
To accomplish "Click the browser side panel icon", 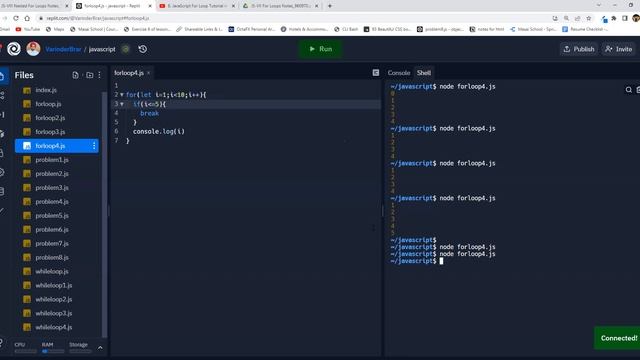I will pos(624,18).
